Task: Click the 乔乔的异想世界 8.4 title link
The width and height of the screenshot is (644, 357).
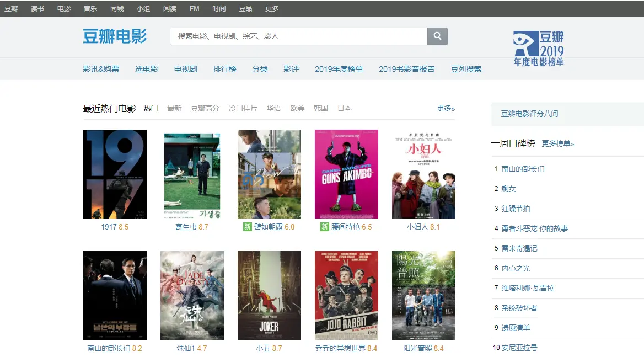Action: tap(346, 348)
